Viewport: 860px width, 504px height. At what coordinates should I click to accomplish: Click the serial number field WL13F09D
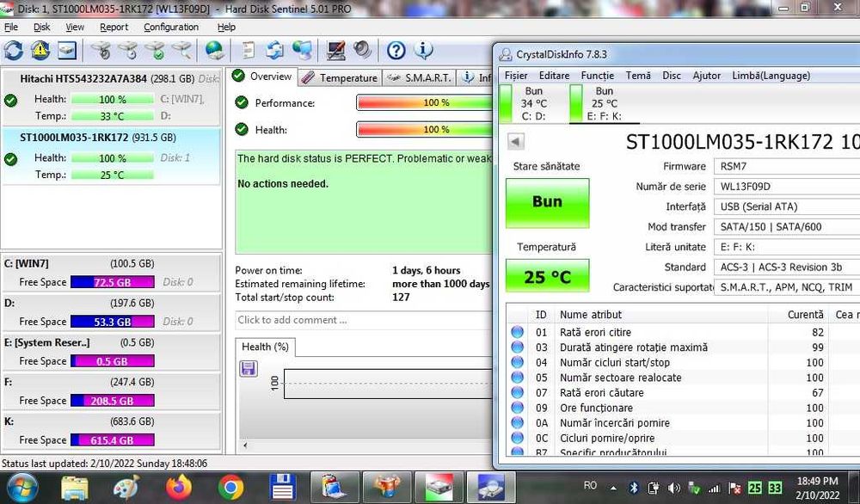coord(787,187)
